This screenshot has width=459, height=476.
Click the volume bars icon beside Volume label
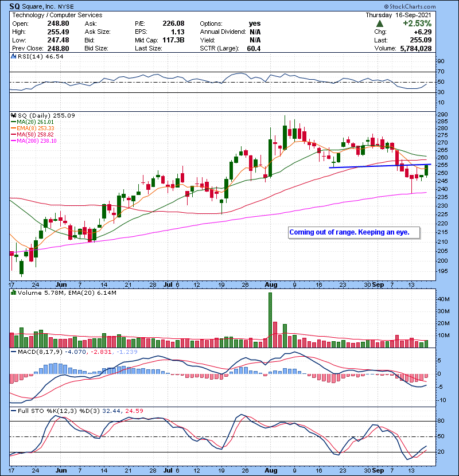click(13, 292)
